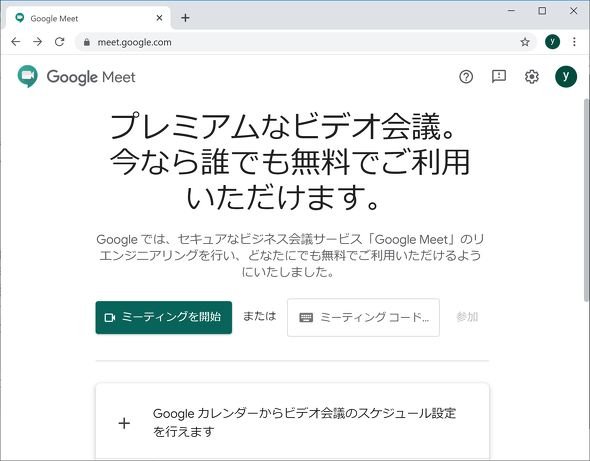Click the 参加 join button
Viewport: 590px width, 461px height.
[x=467, y=317]
